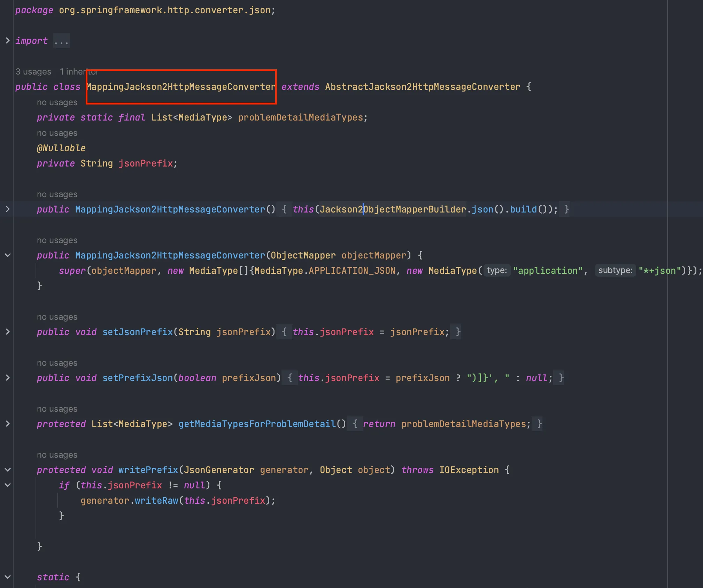The height and width of the screenshot is (588, 703).
Task: Click the Jackson2ObjectMapperBuilder reference
Action: 393,209
